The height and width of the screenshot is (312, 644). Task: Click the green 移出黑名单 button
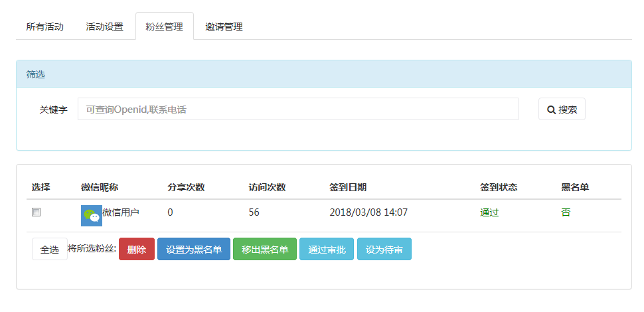[x=265, y=249]
